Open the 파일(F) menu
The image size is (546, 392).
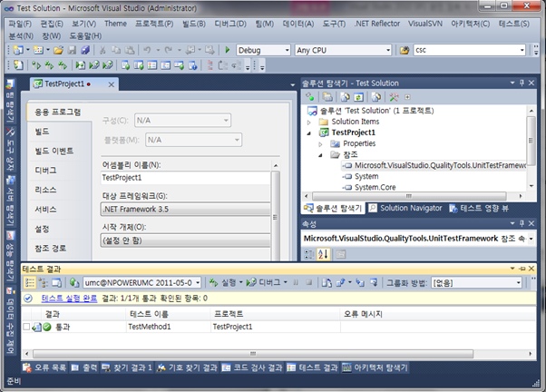(x=20, y=24)
